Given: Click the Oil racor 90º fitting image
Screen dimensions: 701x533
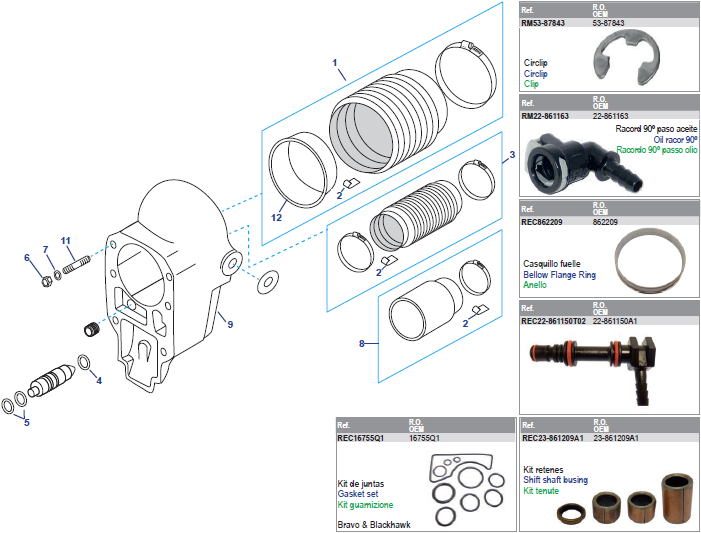Looking at the screenshot, I should coord(585,163).
